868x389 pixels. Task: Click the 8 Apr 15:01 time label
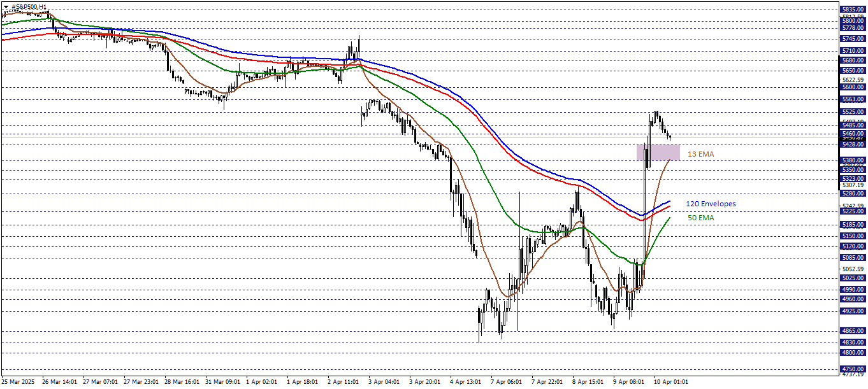coord(590,382)
